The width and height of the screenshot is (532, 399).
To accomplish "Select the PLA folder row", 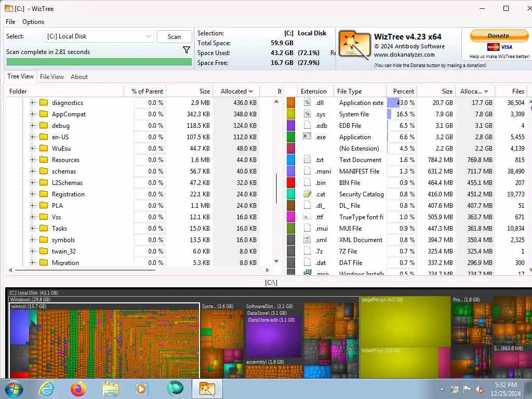I will [x=132, y=205].
